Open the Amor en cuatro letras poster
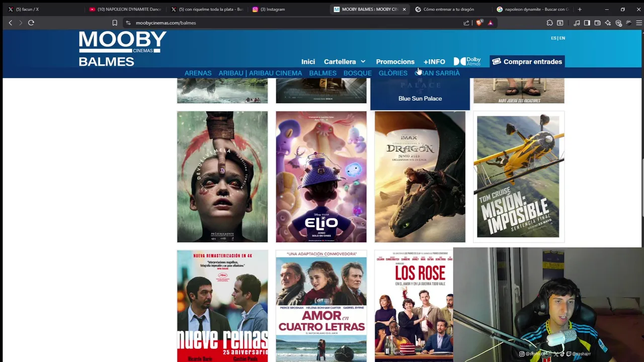This screenshot has height=362, width=644. (x=321, y=306)
